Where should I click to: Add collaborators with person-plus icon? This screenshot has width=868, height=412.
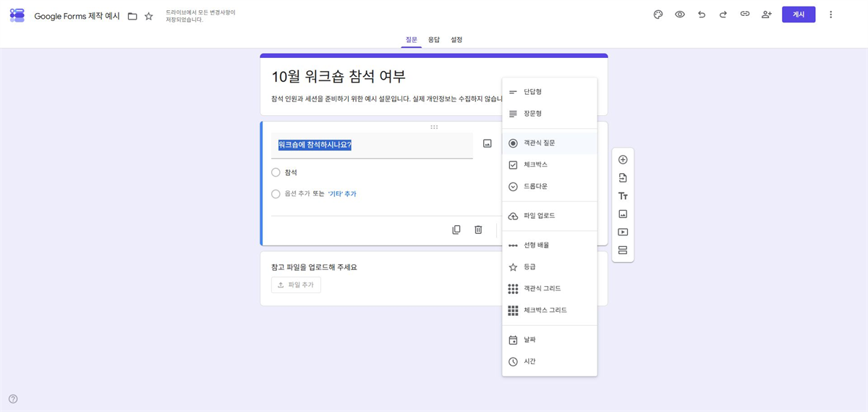tap(767, 14)
